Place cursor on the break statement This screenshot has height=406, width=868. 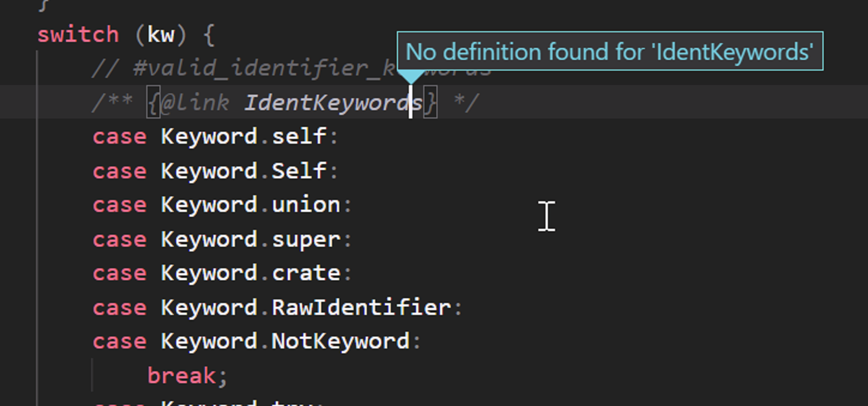pyautogui.click(x=181, y=375)
